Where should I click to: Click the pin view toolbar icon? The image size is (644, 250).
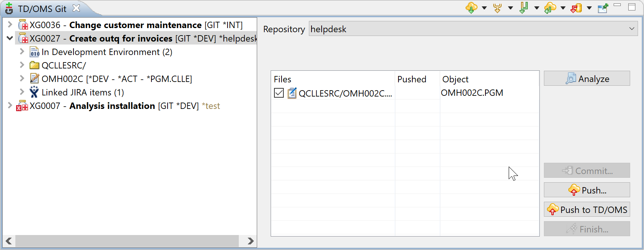603,8
